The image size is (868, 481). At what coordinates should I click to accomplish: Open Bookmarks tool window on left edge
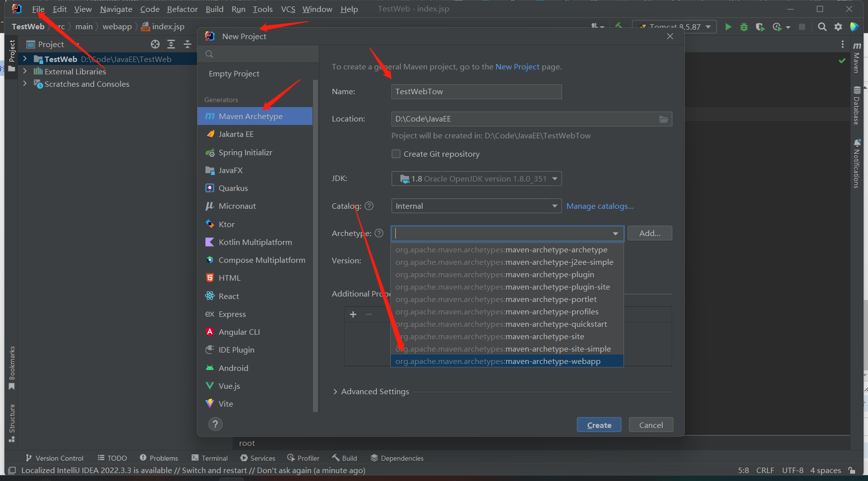click(x=12, y=368)
